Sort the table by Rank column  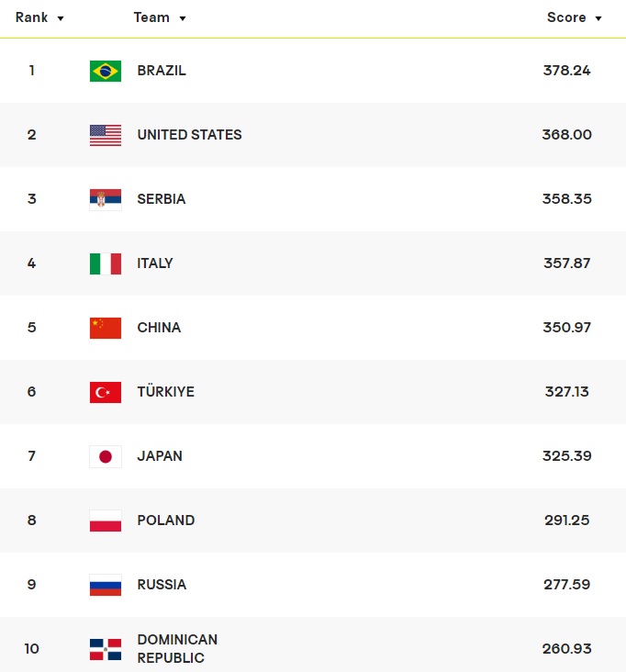39,17
